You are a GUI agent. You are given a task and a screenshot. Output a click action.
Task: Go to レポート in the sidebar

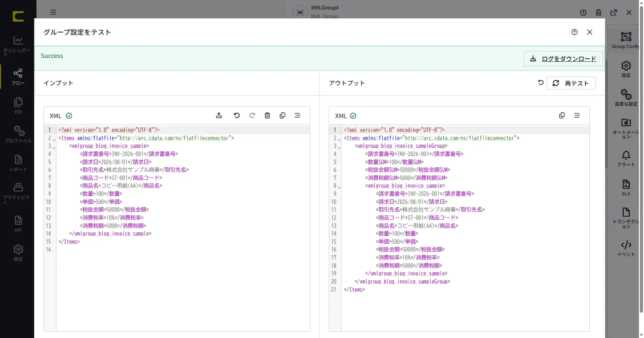point(18,163)
